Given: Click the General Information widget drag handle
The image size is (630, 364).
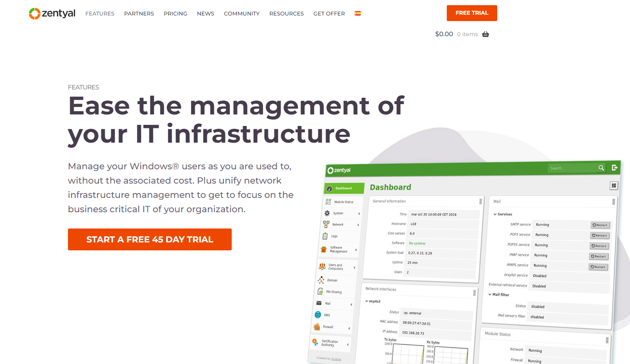Looking at the screenshot, I should (x=481, y=201).
